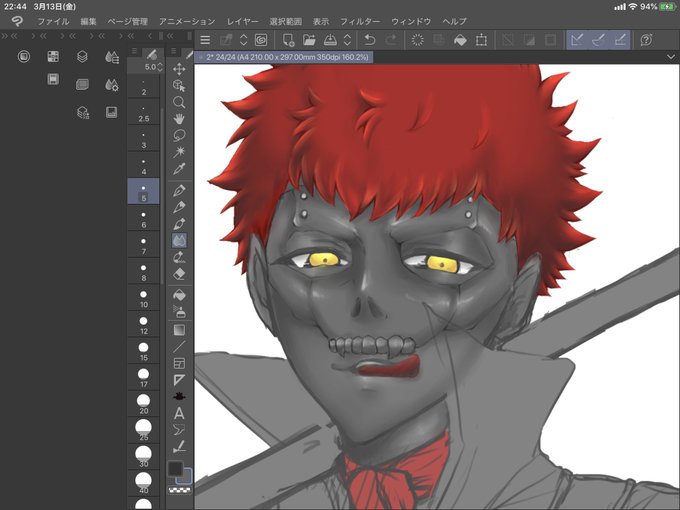Screen dimensions: 680x510
Task: Select the Balloon tool
Action: pos(179,430)
